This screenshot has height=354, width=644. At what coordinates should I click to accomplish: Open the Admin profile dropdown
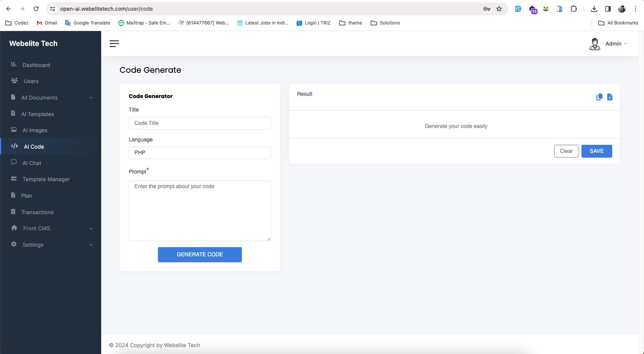(x=608, y=44)
